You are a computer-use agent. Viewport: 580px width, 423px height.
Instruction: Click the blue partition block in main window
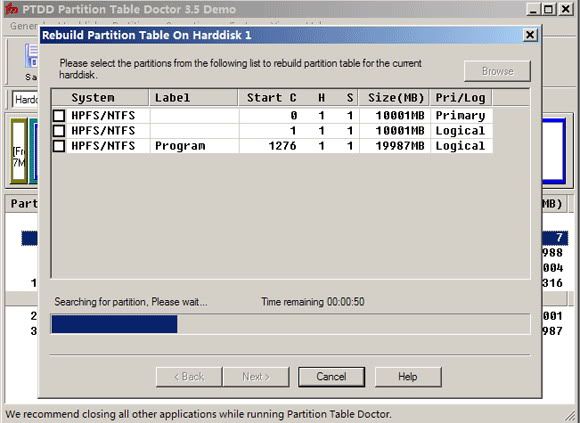554,151
